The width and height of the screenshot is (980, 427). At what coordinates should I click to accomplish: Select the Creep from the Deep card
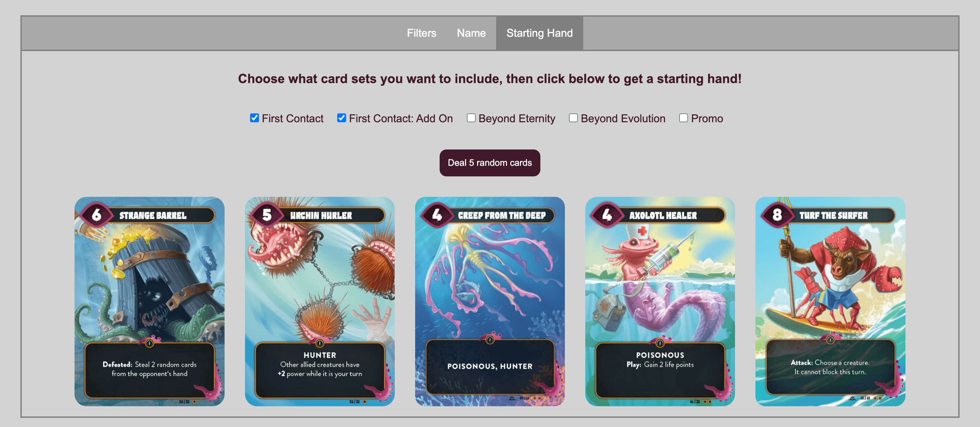coord(490,301)
